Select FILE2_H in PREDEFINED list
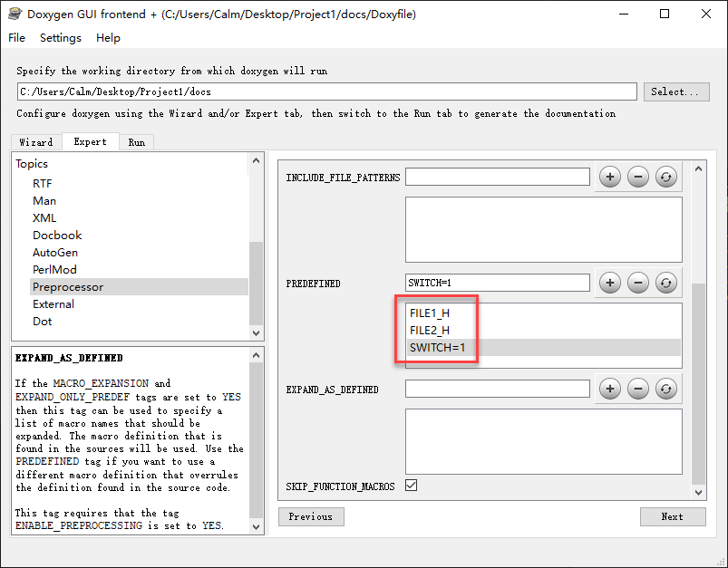 click(x=430, y=331)
